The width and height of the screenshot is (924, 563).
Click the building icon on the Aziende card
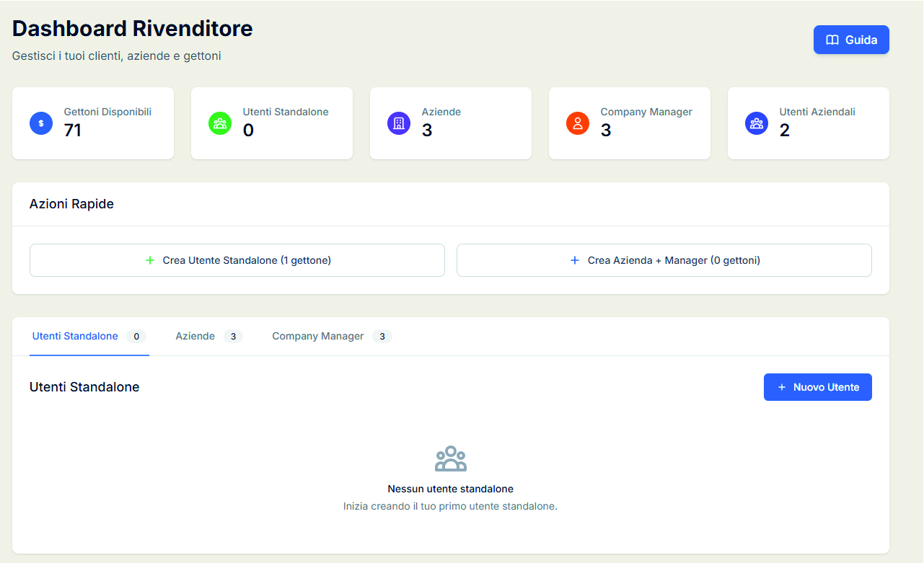tap(399, 123)
